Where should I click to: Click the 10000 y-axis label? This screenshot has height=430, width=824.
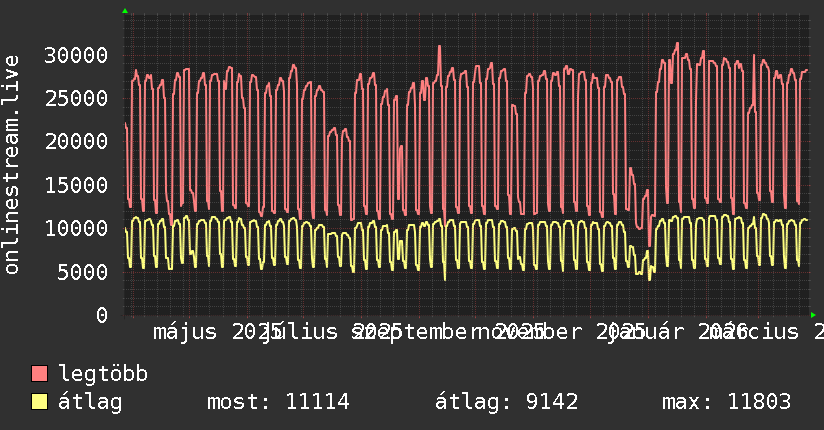coord(76,229)
